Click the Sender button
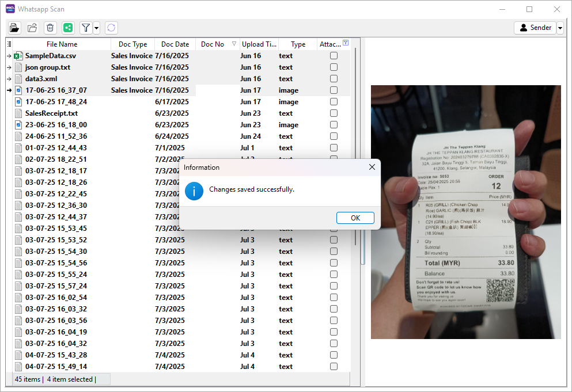 [x=535, y=28]
